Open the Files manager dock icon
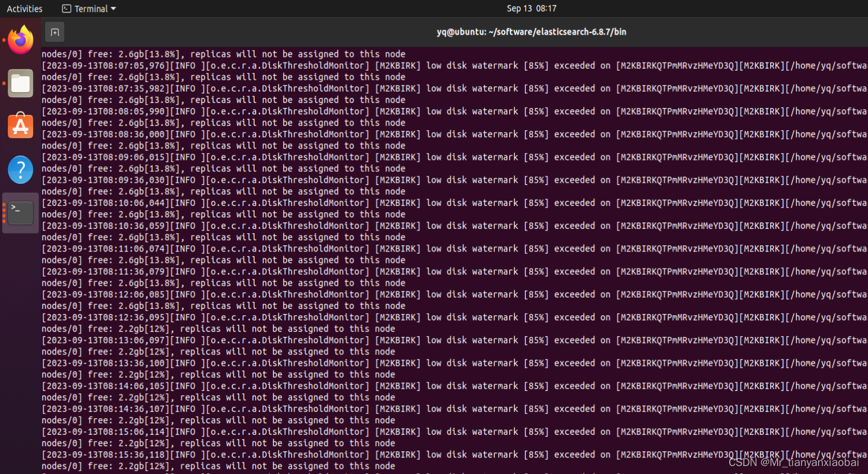The height and width of the screenshot is (474, 868). pos(20,84)
